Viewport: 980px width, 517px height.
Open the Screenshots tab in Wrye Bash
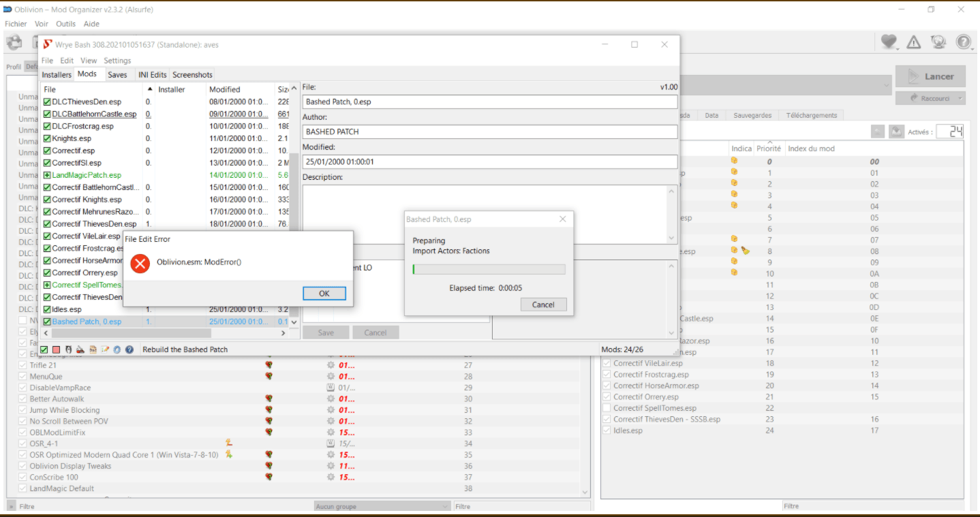(192, 75)
